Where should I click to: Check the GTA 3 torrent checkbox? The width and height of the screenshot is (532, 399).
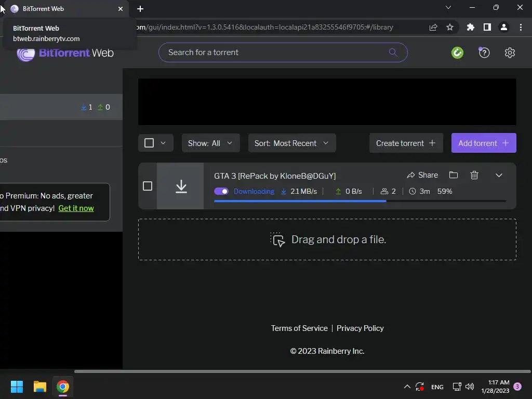pos(148,186)
